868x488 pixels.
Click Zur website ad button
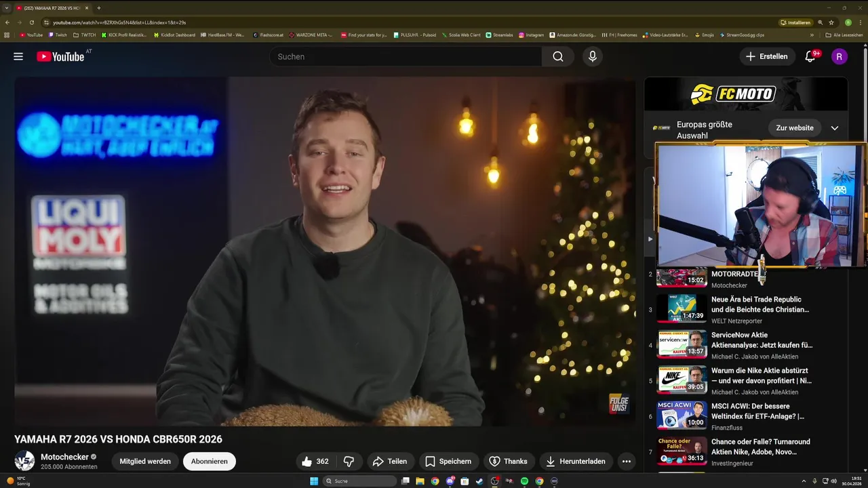click(795, 127)
